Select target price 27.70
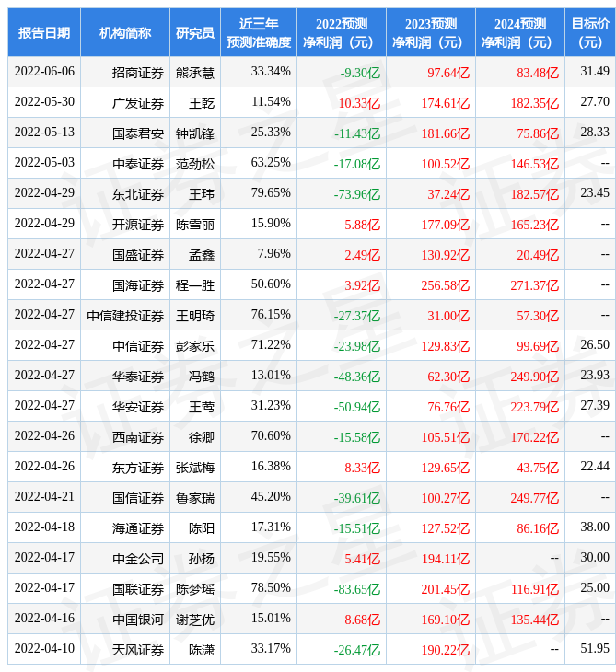Viewport: 616px width, 672px height. tap(595, 102)
